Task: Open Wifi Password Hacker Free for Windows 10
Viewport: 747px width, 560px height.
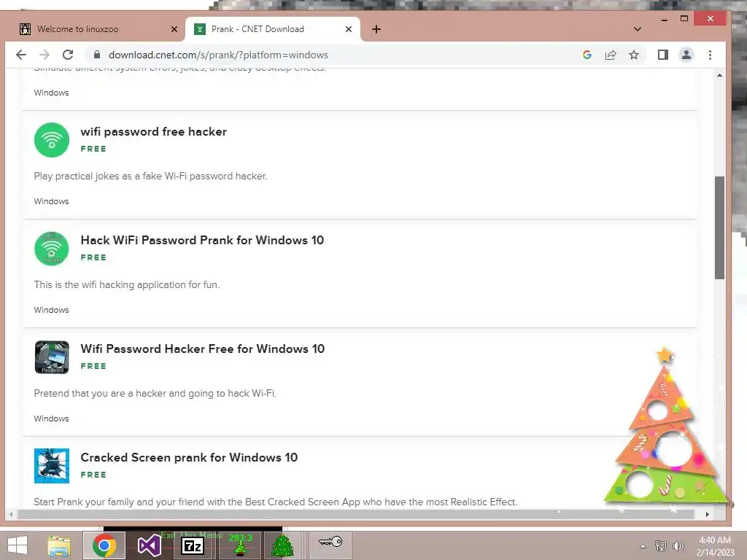Action: click(203, 349)
